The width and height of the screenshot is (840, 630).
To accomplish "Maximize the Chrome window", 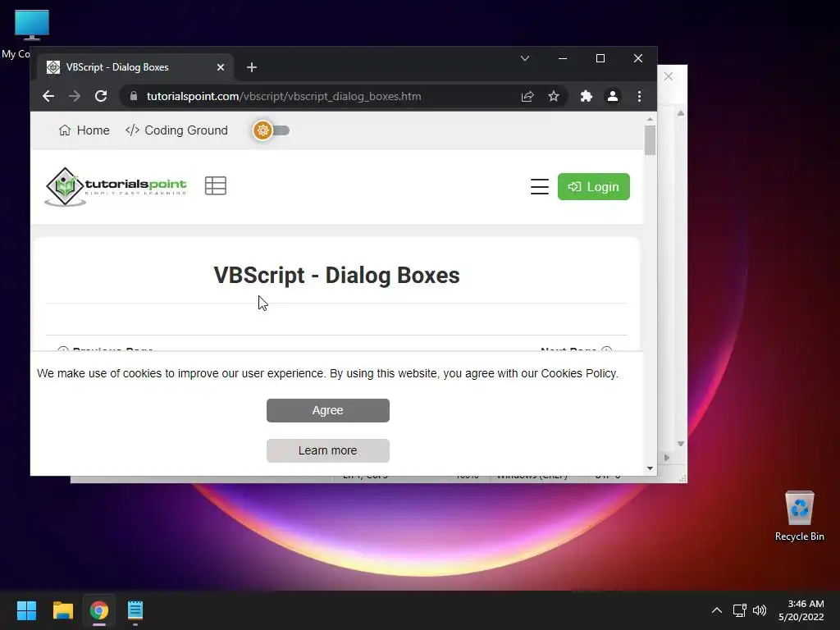I will (x=600, y=58).
